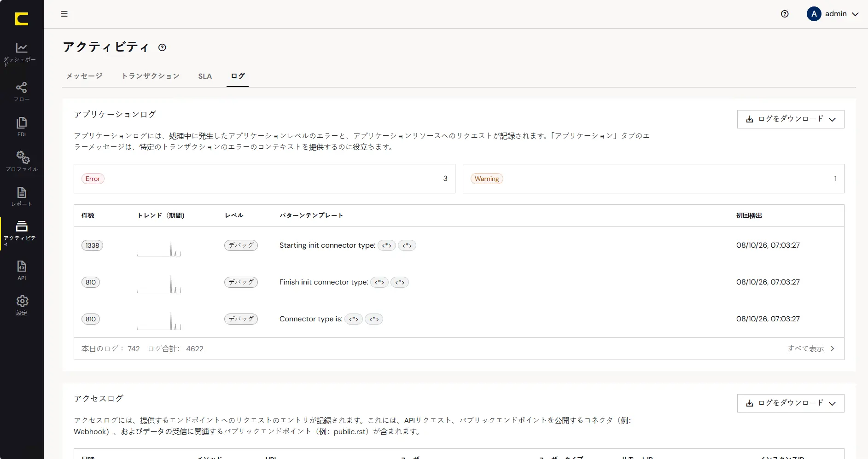Click the Error count card
This screenshot has height=459, width=868.
point(264,179)
